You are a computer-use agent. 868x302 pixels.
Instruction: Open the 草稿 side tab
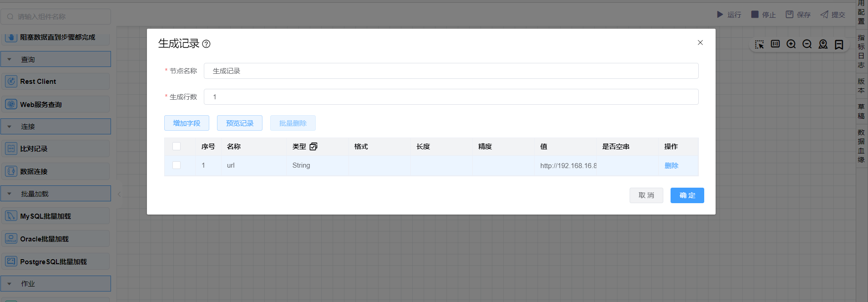(861, 111)
